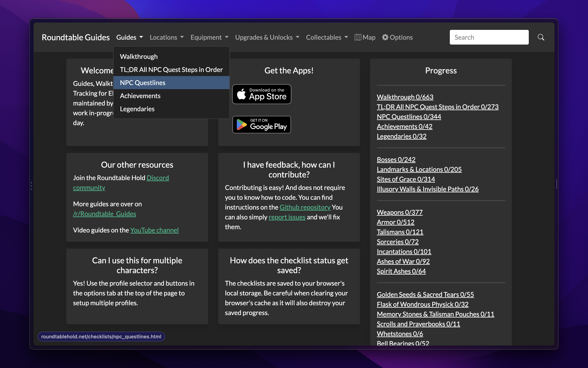Viewport: 588px width, 368px height.
Task: Collapse the Guides dropdown menu
Action: [129, 37]
